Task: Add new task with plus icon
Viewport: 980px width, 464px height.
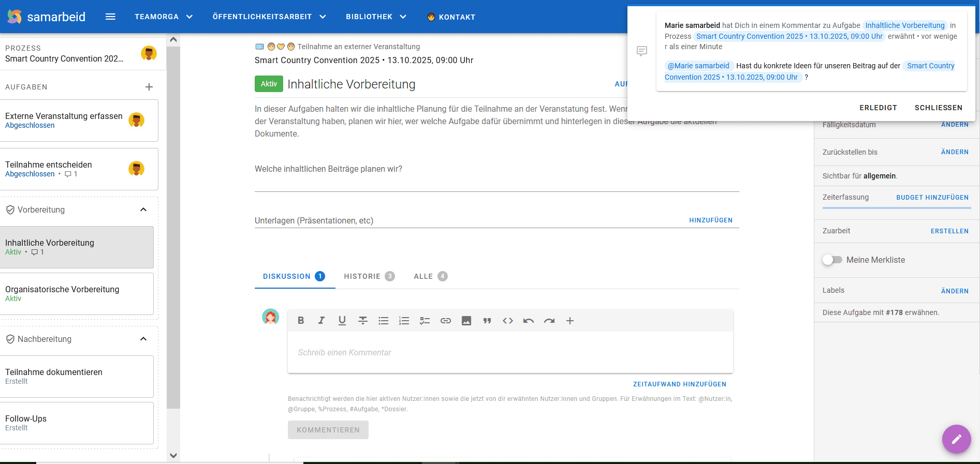Action: point(149,87)
